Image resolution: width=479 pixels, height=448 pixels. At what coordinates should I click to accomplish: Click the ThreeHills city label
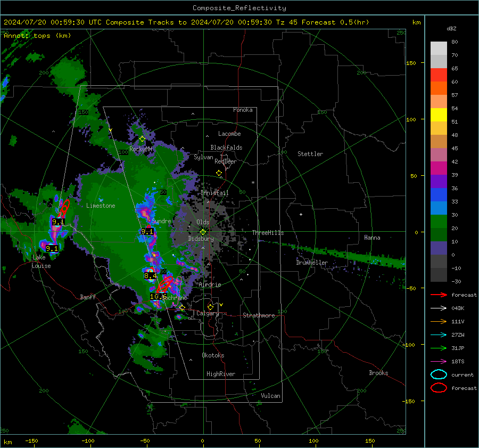click(x=268, y=233)
